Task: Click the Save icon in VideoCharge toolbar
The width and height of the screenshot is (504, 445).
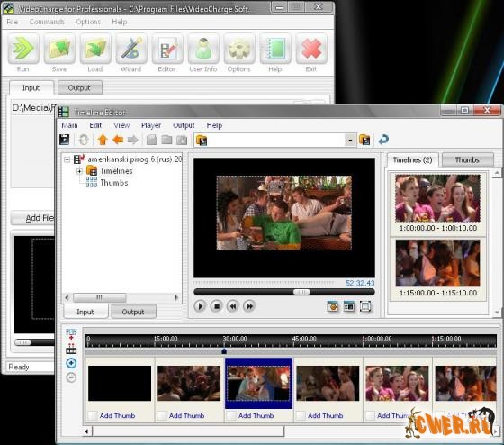Action: pos(59,50)
